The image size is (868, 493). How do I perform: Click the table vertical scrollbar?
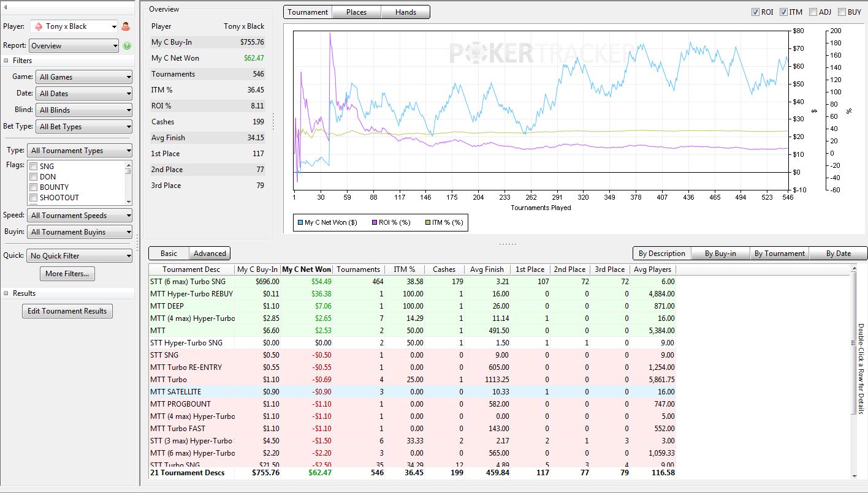855,343
